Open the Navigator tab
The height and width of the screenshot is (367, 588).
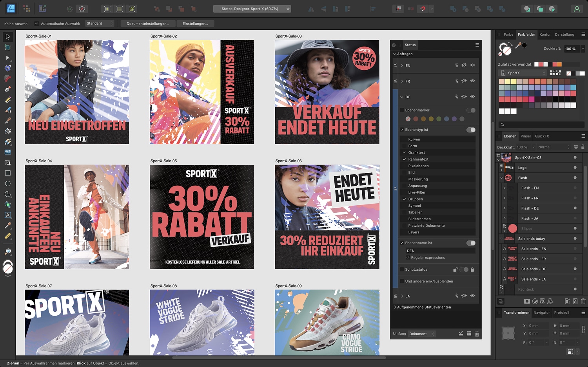[x=541, y=313]
